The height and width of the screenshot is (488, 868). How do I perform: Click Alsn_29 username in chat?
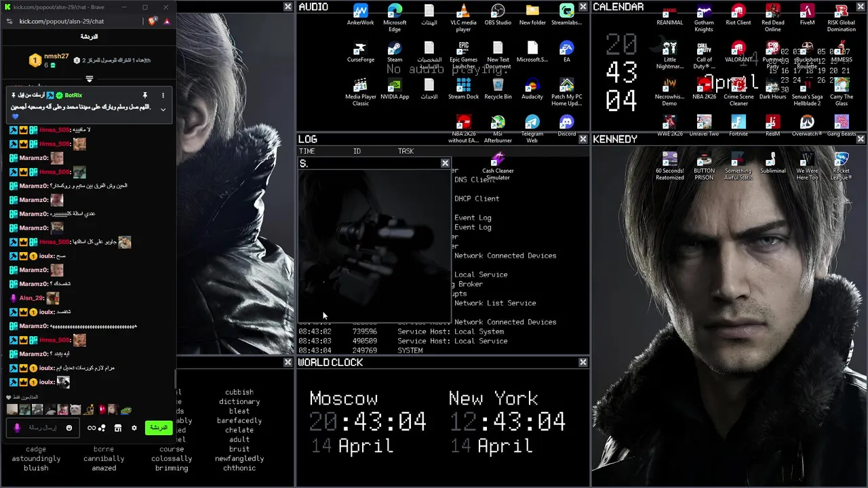[31, 298]
